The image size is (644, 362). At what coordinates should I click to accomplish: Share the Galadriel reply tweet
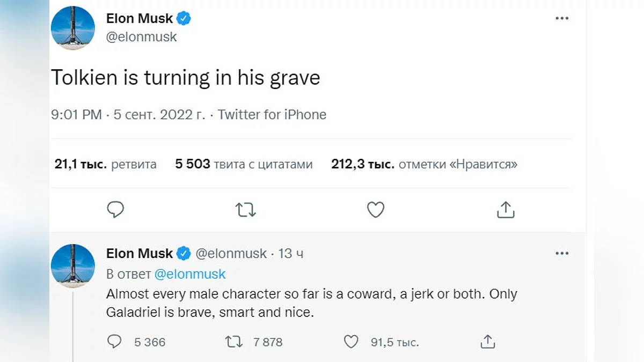pos(487,342)
